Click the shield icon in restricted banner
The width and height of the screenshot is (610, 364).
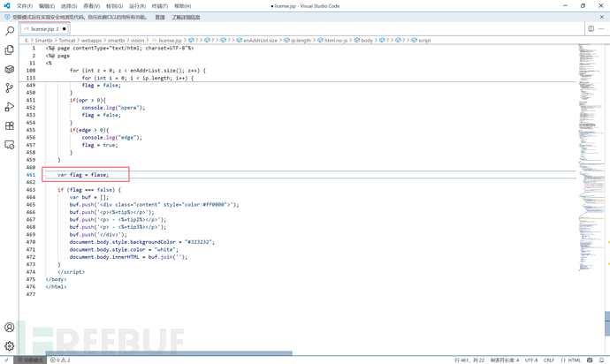click(x=7, y=17)
